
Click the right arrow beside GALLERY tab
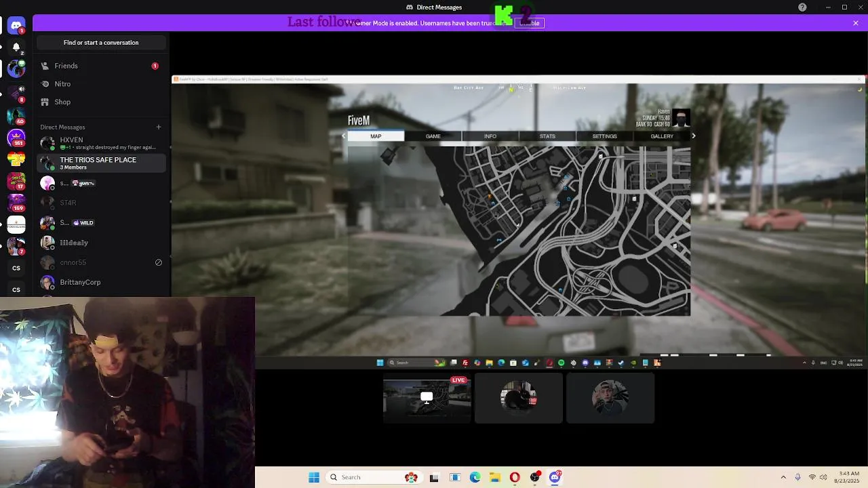tap(694, 136)
